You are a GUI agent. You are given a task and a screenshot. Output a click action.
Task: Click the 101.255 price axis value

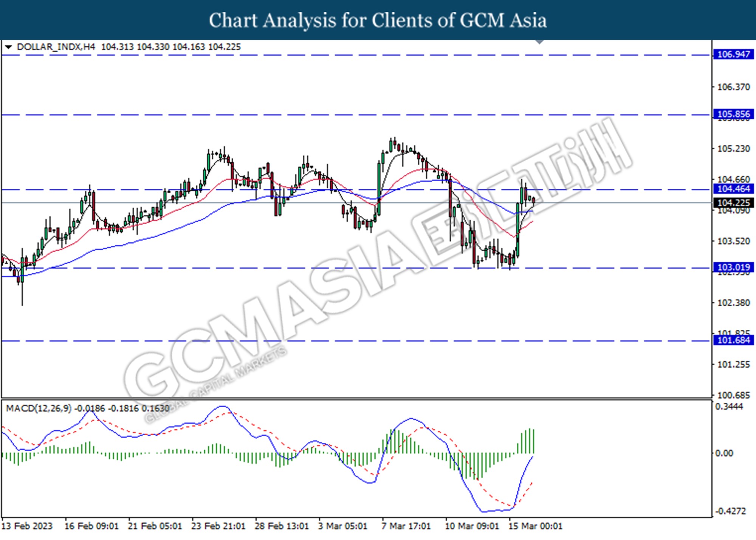(x=733, y=364)
